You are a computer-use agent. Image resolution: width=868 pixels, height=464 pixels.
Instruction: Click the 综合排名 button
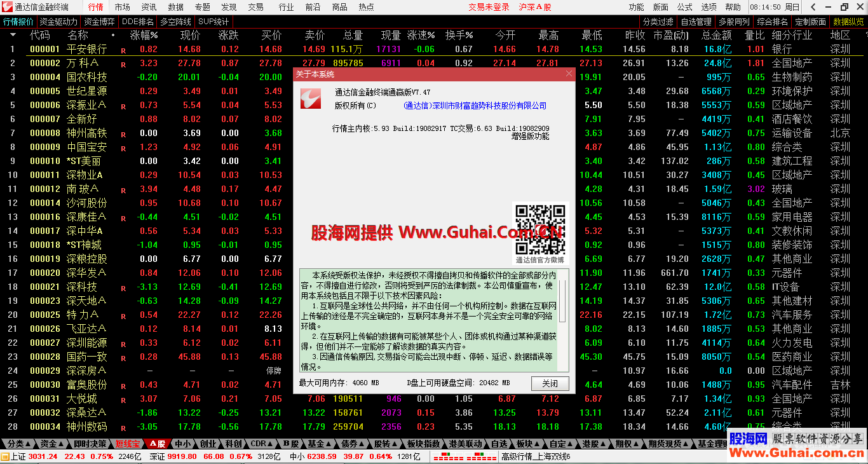[772, 22]
